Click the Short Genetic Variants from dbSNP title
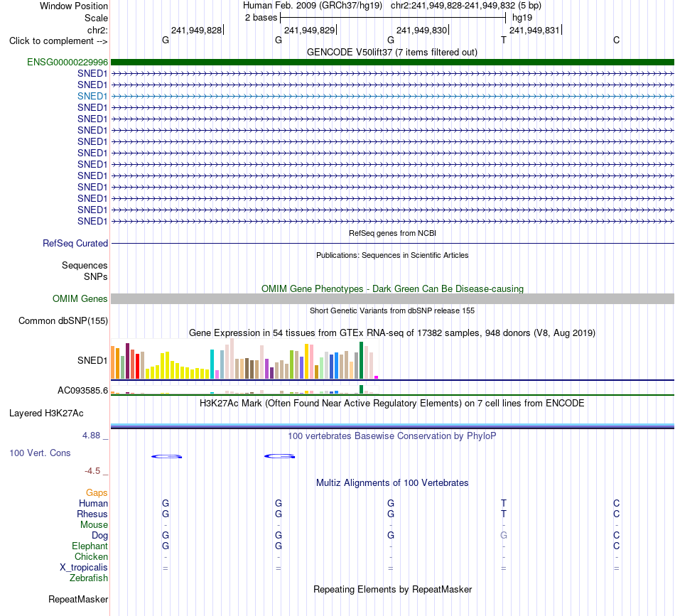Viewport: 675px width, 616px height. pos(392,310)
